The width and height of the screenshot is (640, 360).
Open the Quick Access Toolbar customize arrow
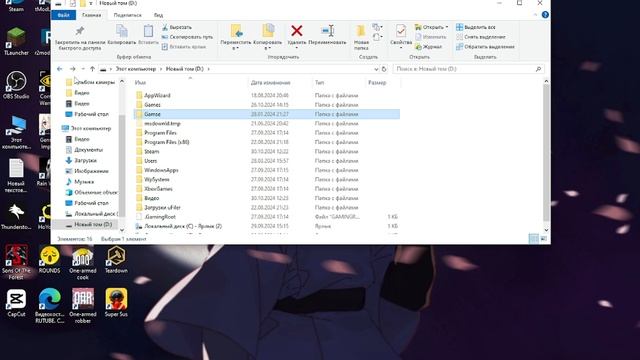pyautogui.click(x=91, y=3)
